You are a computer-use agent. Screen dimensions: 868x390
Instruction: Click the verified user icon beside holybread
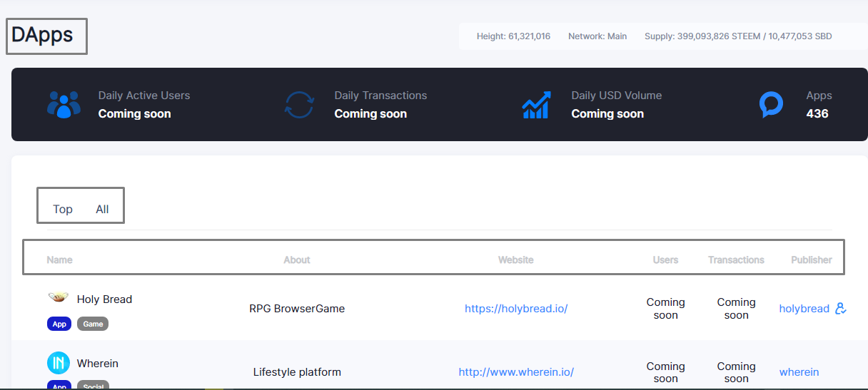tap(841, 309)
